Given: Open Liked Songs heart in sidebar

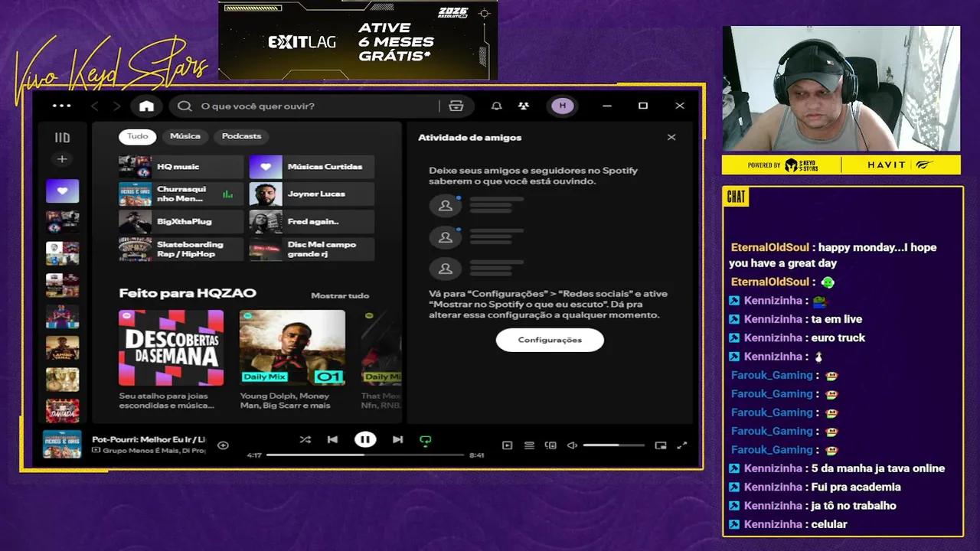Looking at the screenshot, I should coord(62,191).
